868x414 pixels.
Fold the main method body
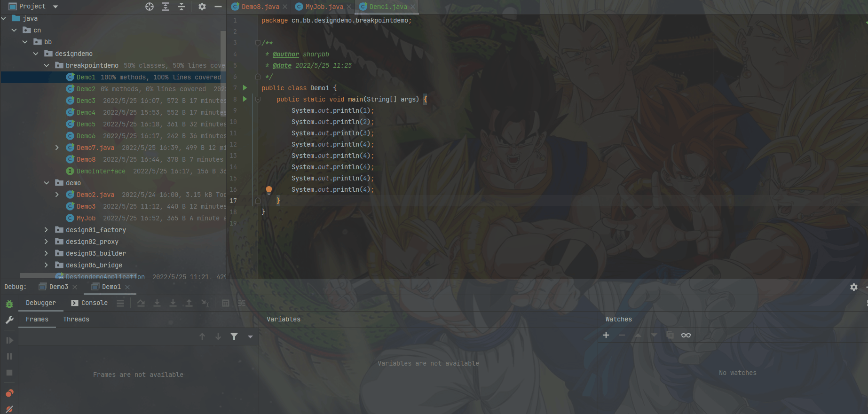[x=258, y=99]
